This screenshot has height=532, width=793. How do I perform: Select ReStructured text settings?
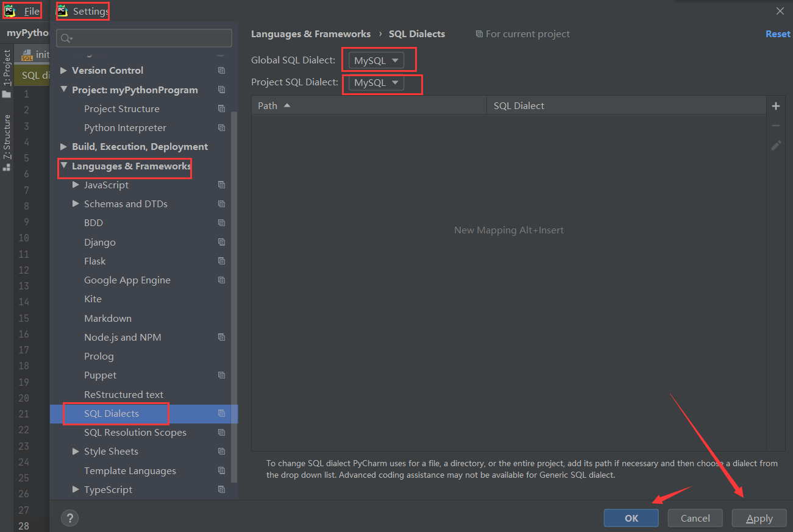[124, 394]
